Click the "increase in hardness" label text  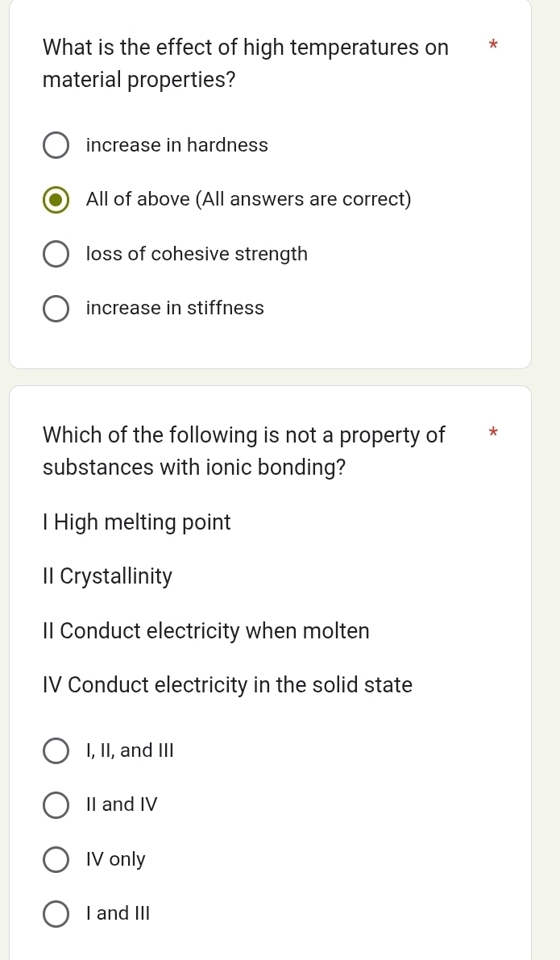tap(177, 145)
